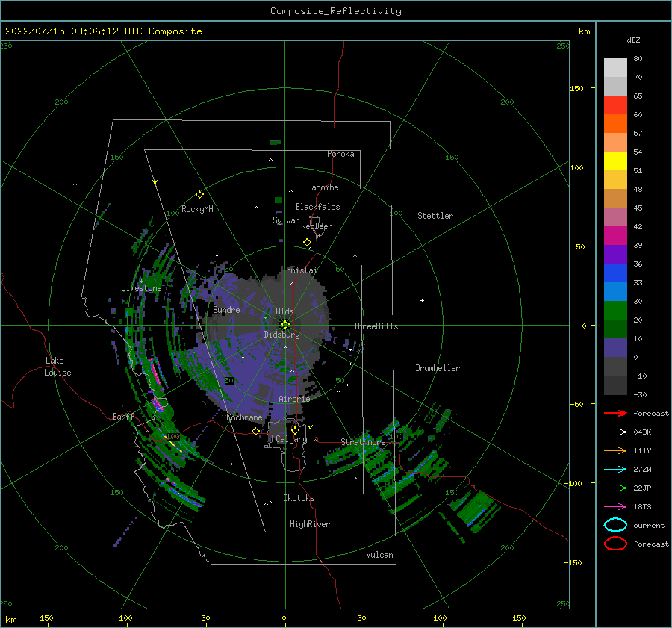
Task: Click the Calgary city label
Action: (291, 439)
